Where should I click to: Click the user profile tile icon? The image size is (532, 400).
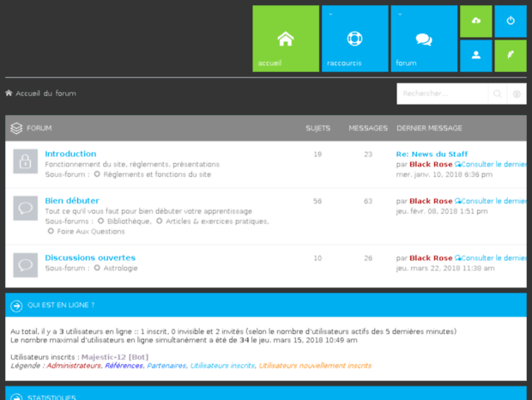point(475,56)
